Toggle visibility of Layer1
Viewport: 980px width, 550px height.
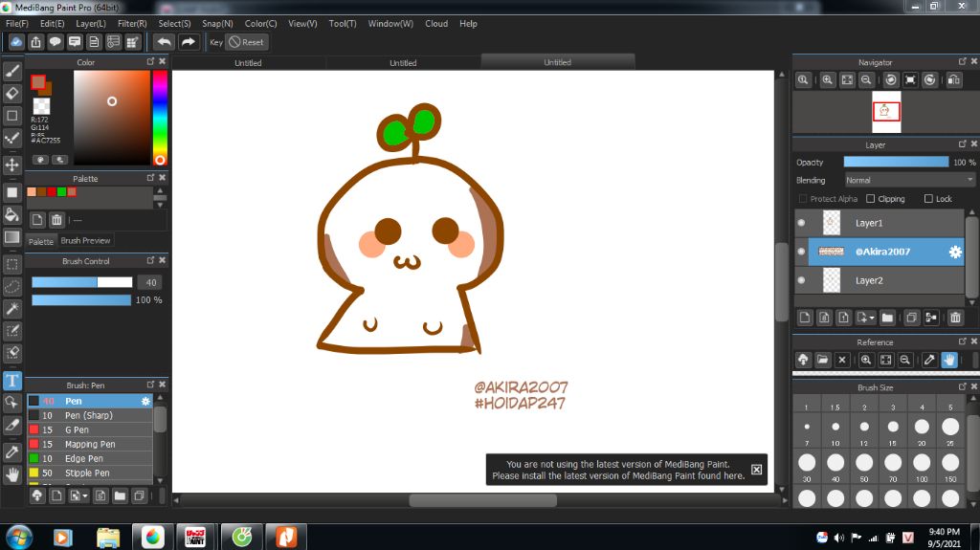(802, 223)
